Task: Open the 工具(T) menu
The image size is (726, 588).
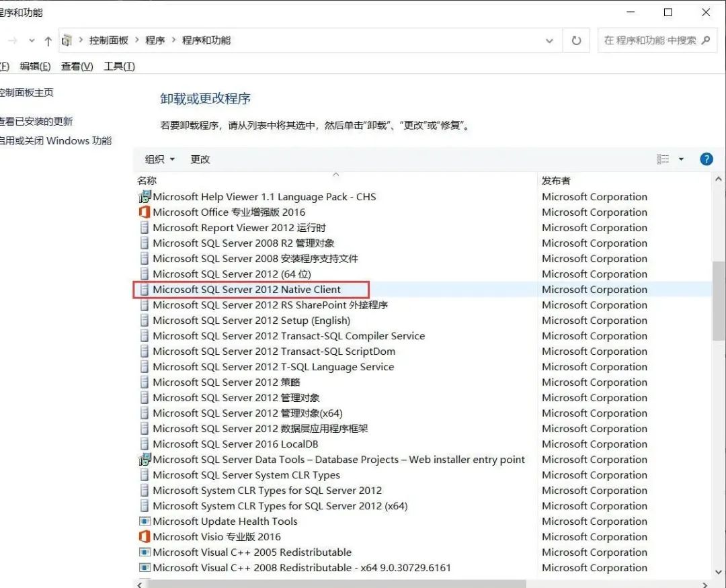Action: click(119, 66)
